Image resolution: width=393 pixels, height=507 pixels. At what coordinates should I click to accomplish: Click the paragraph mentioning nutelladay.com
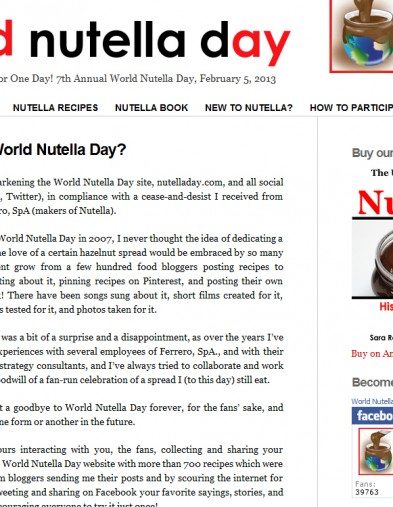[141, 196]
